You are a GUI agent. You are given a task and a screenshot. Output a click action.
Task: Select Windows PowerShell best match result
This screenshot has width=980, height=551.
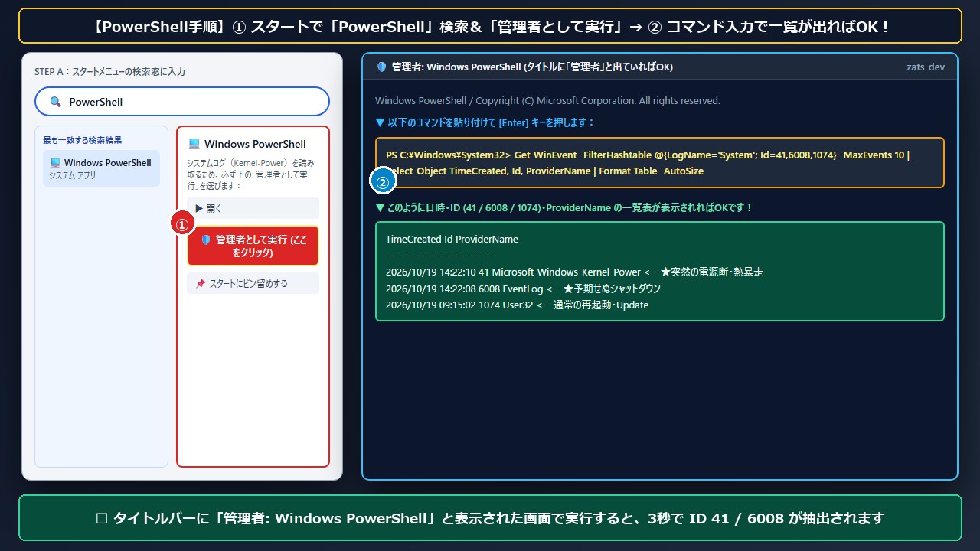point(101,168)
